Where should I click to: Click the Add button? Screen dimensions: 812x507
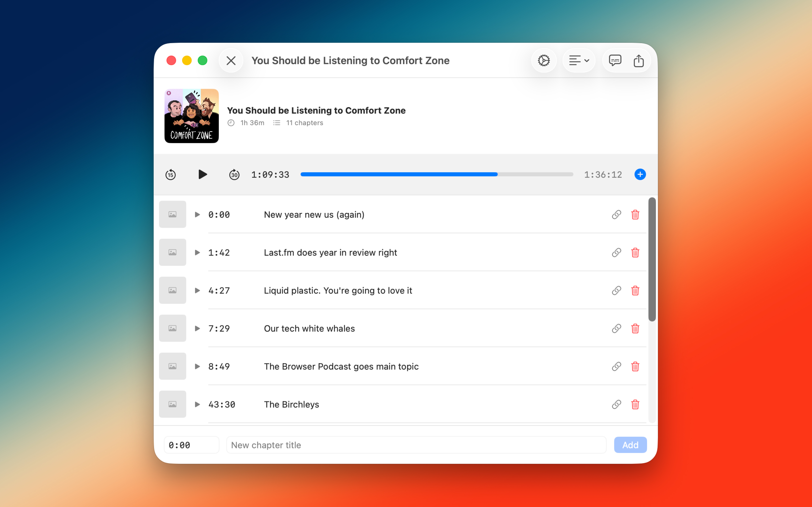630,445
